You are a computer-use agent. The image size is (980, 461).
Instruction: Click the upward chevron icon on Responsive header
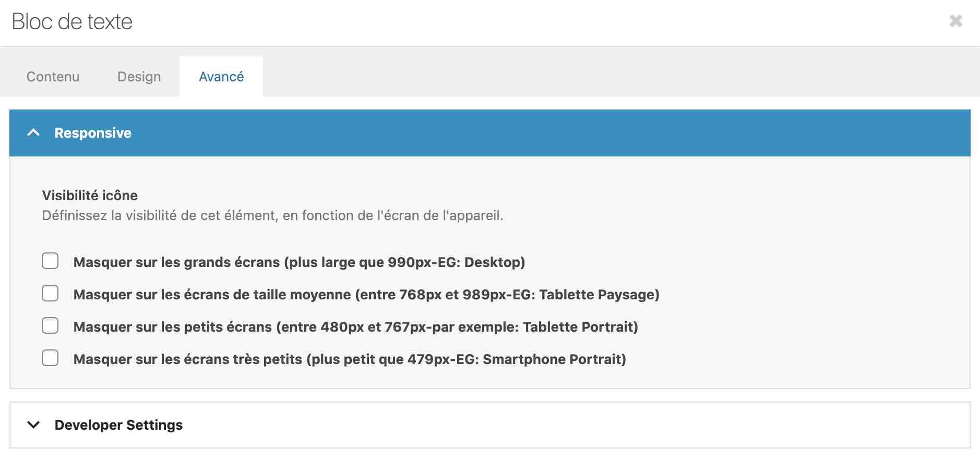[x=34, y=132]
